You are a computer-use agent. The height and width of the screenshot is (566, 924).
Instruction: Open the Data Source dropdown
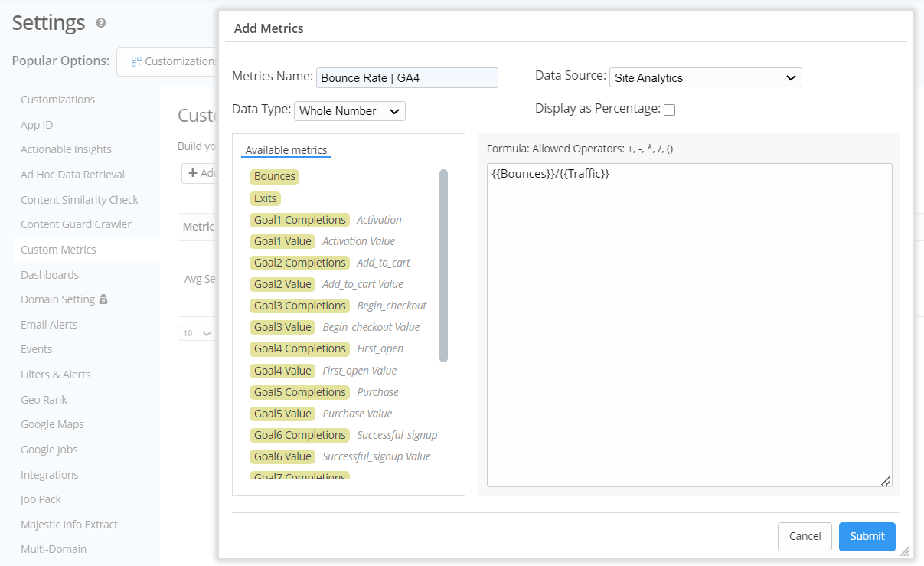point(705,77)
